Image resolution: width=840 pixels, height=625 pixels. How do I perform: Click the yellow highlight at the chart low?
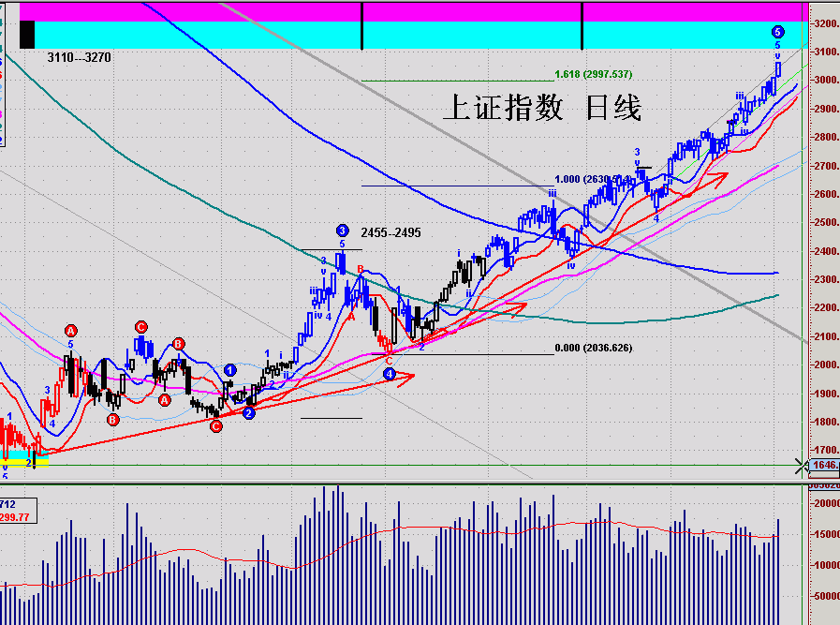click(x=24, y=463)
